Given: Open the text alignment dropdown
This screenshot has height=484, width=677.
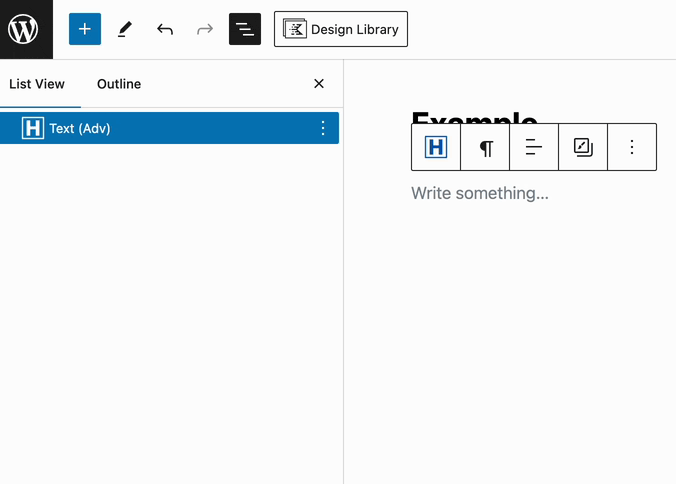Looking at the screenshot, I should coord(534,147).
